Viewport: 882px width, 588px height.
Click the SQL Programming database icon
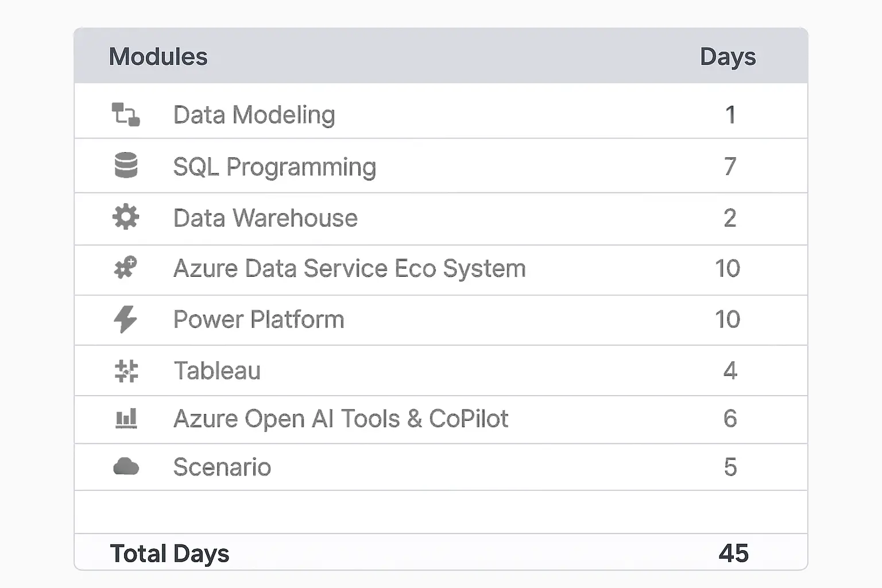126,165
